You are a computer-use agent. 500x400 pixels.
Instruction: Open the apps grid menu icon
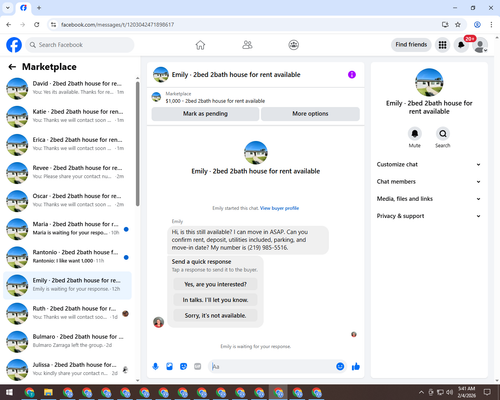[x=442, y=45]
